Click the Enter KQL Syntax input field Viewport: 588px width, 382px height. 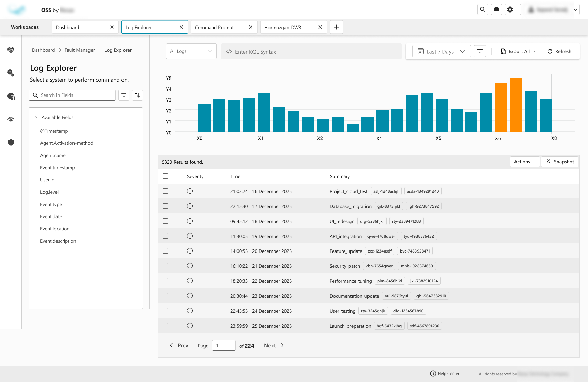pos(311,52)
